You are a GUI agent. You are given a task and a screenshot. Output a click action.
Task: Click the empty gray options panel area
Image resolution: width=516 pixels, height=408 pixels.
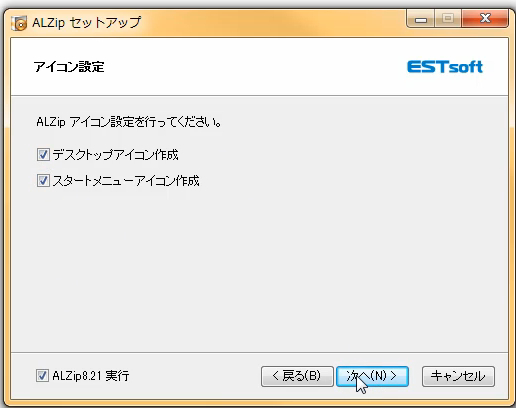[260, 267]
